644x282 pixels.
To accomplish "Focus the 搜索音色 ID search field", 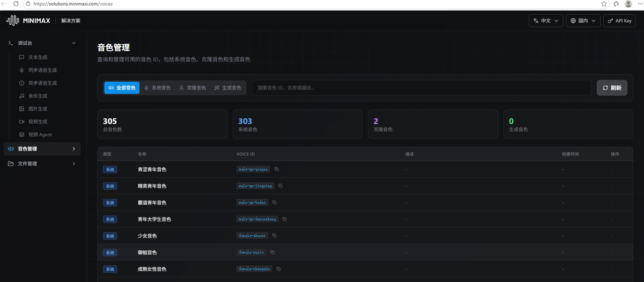I will (422, 88).
